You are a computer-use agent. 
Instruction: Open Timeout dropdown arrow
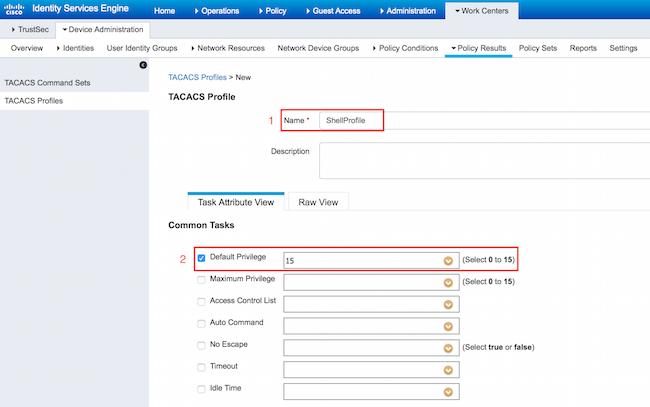coord(448,370)
